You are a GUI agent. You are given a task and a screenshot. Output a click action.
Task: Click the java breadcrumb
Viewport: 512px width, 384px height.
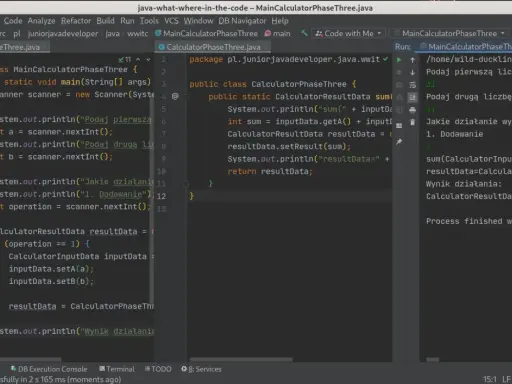coord(112,33)
